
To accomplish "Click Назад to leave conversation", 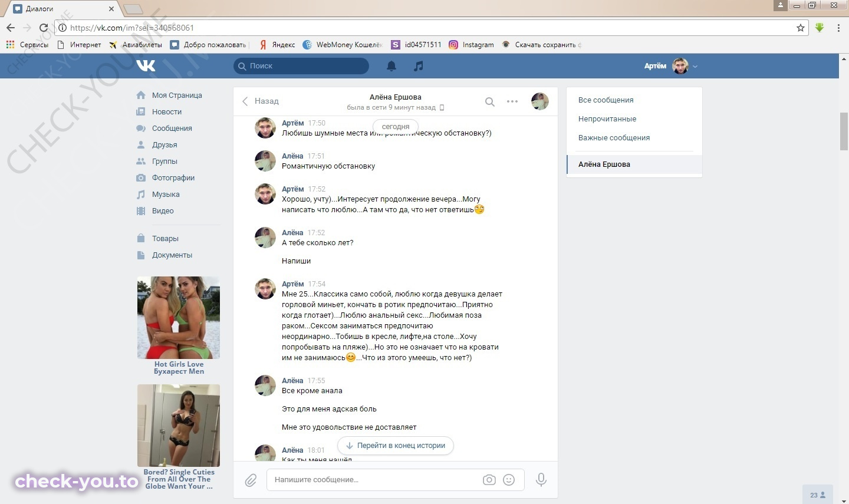I will click(260, 101).
